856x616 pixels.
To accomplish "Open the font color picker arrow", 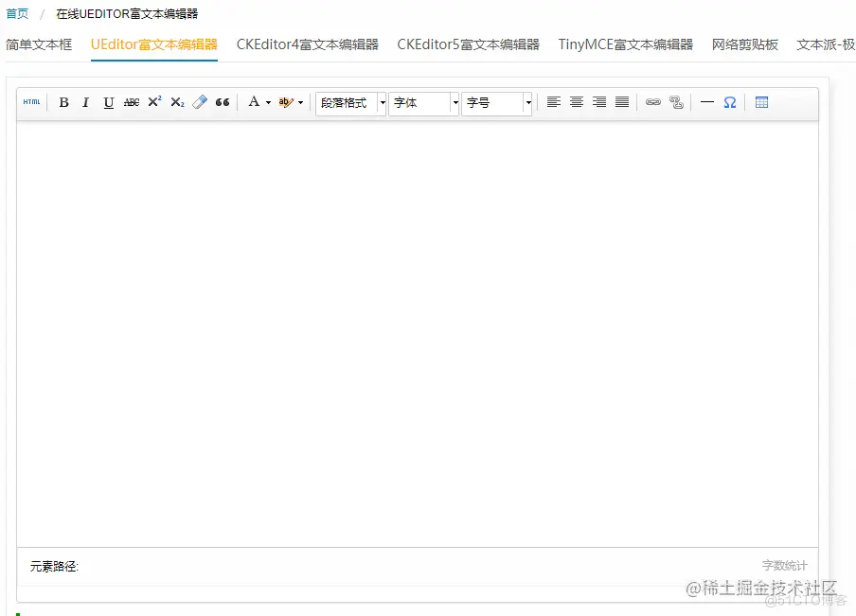I will [x=268, y=102].
